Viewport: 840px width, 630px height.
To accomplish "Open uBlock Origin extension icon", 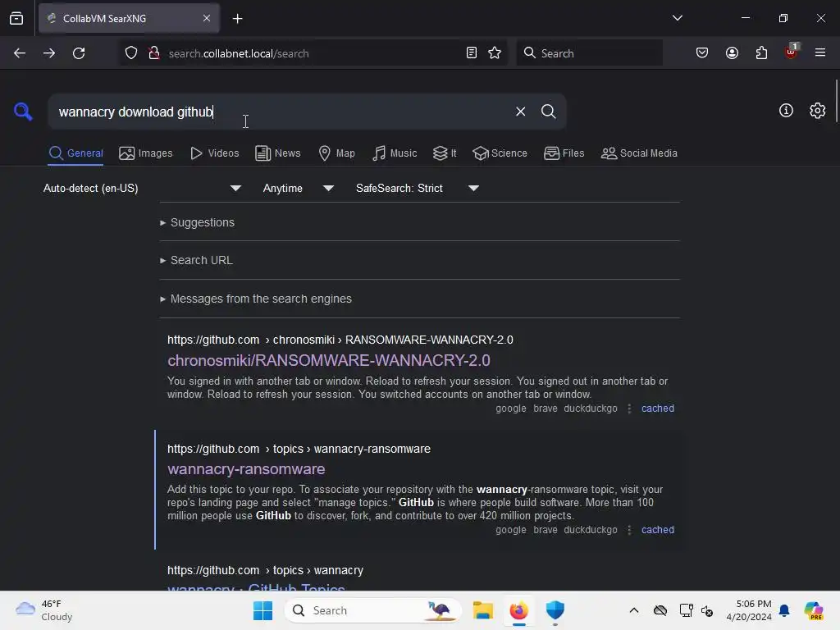I will click(x=792, y=52).
